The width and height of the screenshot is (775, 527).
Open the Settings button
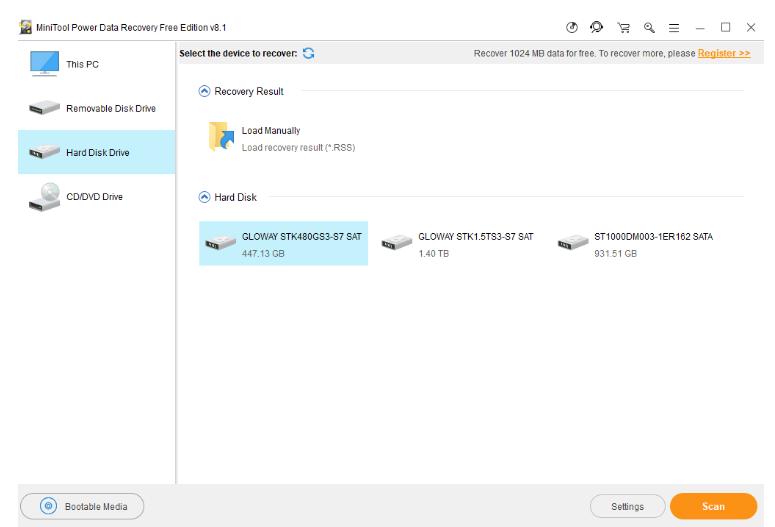tap(627, 506)
